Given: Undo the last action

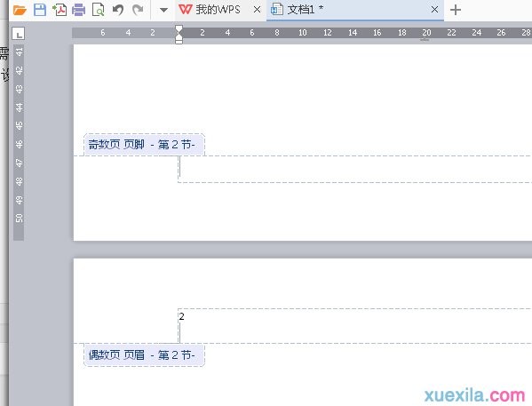Looking at the screenshot, I should pyautogui.click(x=118, y=10).
